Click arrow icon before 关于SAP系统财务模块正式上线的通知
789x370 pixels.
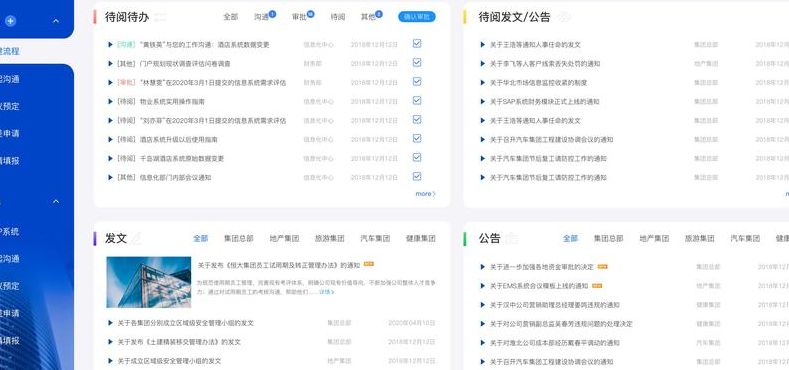pos(483,101)
